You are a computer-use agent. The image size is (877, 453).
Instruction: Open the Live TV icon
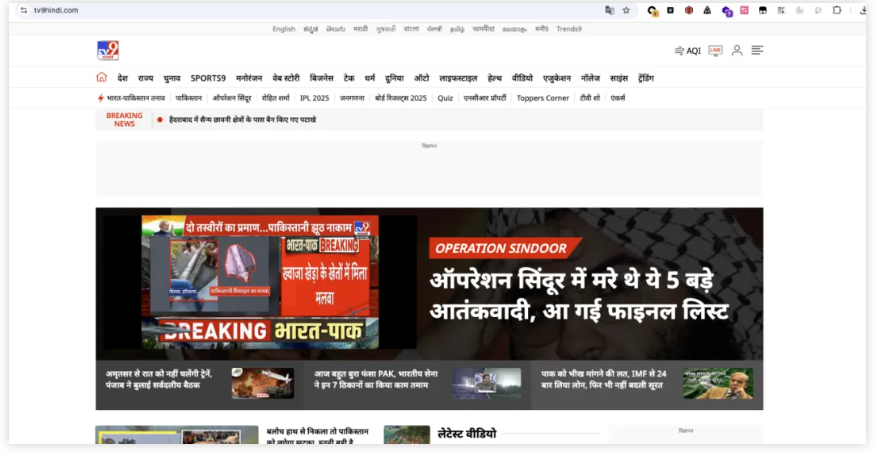[x=715, y=50]
